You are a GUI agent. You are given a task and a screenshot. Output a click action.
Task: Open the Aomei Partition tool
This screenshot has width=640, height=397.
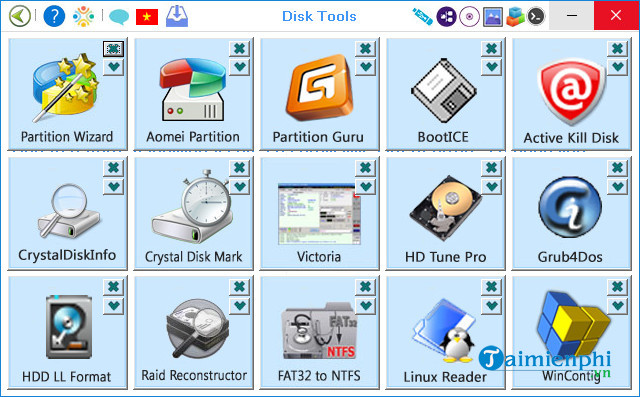(x=193, y=89)
